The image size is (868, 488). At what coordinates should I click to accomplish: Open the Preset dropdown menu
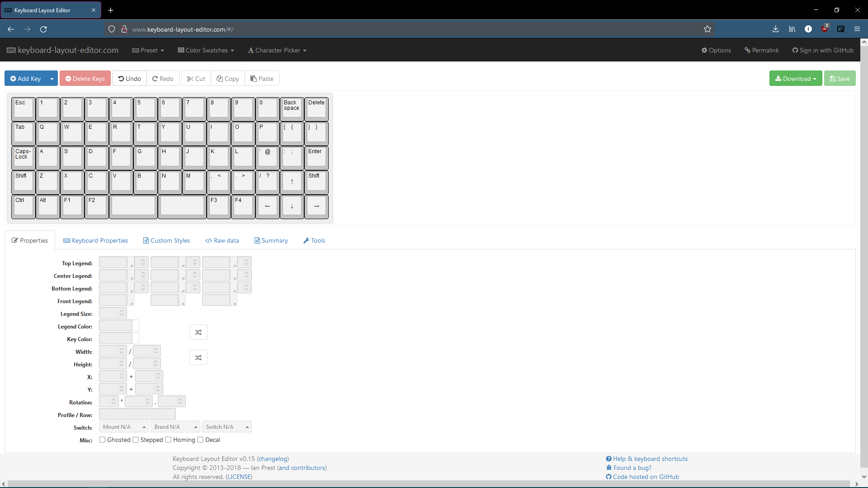point(148,51)
